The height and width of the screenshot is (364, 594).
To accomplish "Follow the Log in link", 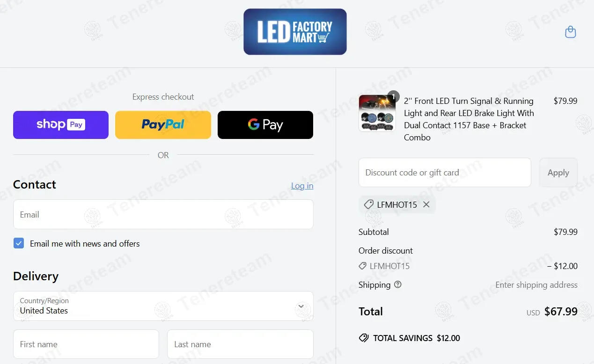I will tap(302, 186).
